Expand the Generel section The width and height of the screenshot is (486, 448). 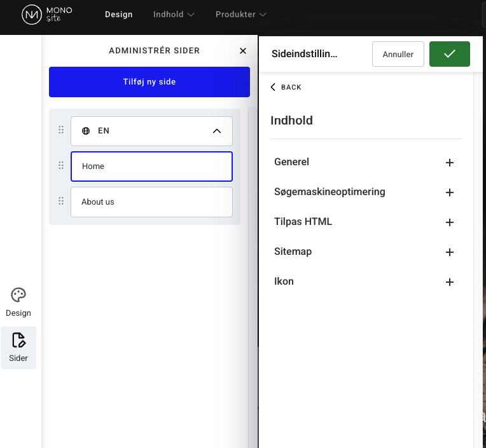tap(449, 163)
